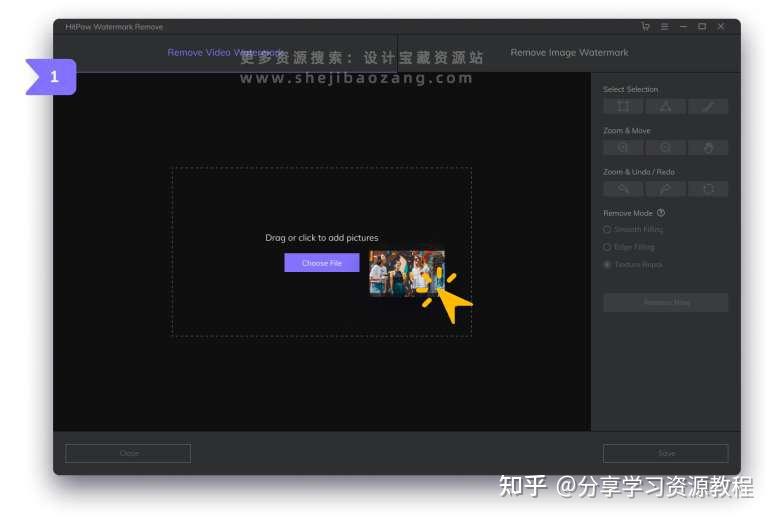Switch to Remove Image Watermark tab

[569, 52]
